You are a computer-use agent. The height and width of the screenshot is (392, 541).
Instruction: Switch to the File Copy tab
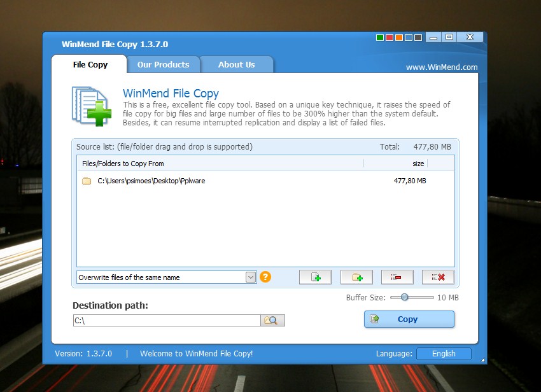90,64
